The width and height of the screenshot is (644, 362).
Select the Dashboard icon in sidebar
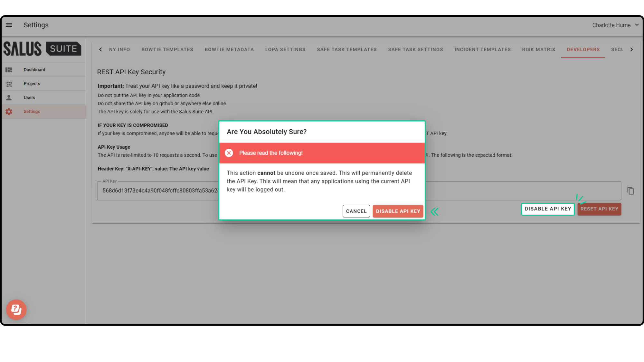[9, 70]
